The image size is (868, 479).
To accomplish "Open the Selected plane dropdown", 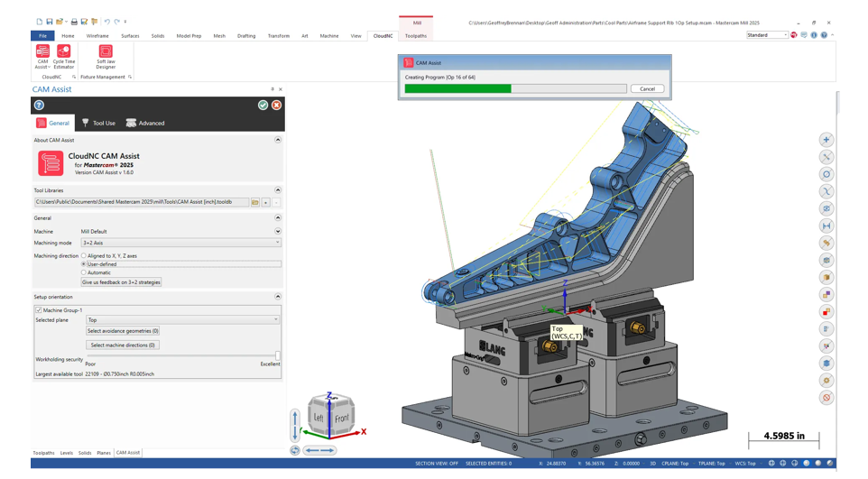I will tap(182, 319).
